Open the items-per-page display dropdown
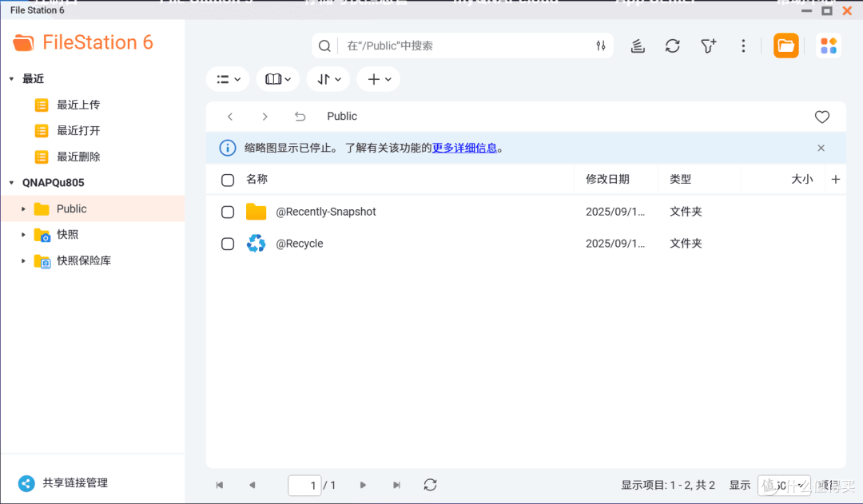Screen dimensions: 863x504 [x=784, y=486]
